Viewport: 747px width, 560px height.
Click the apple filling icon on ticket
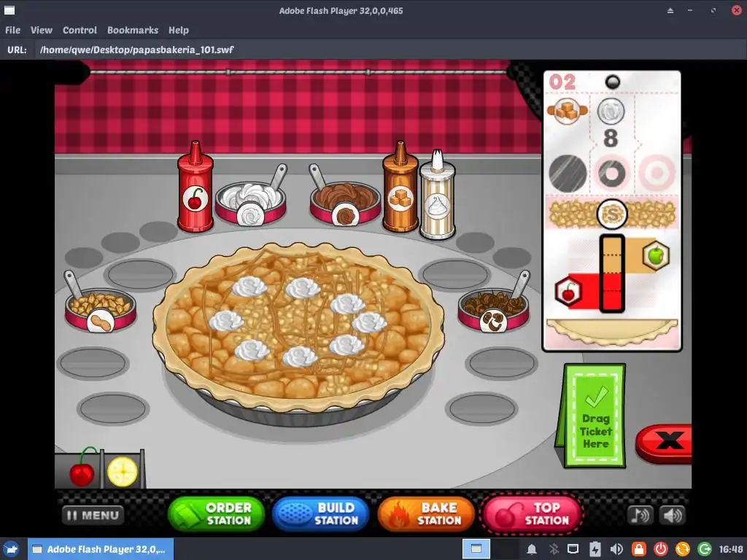[x=656, y=255]
